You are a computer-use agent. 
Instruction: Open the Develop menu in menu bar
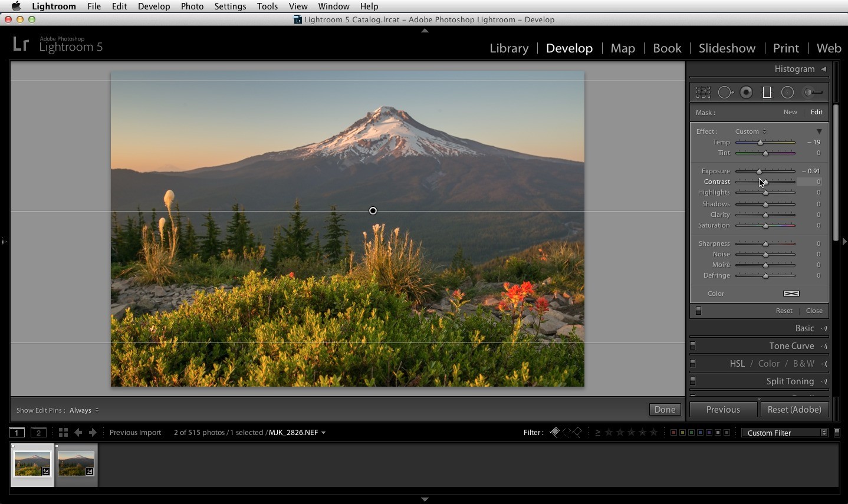[154, 6]
